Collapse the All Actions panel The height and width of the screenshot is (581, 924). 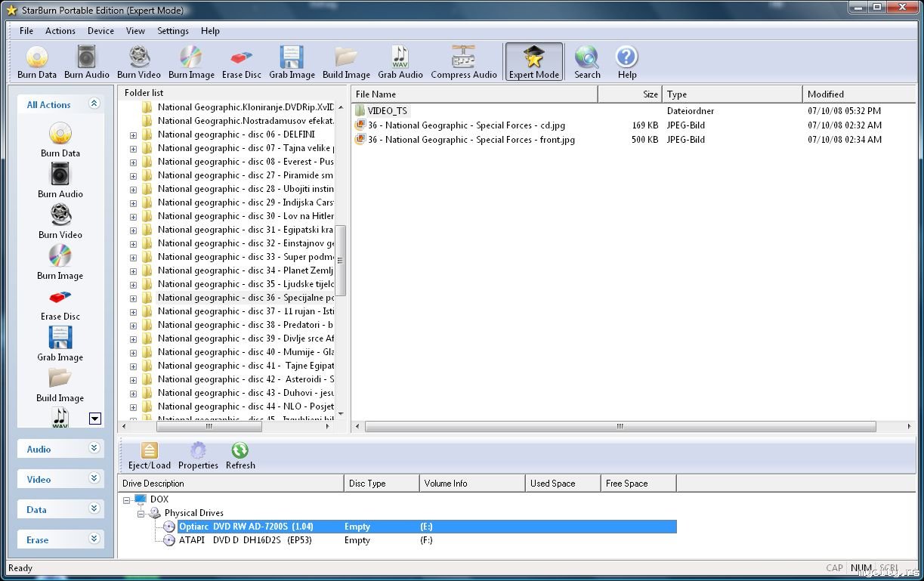click(94, 104)
